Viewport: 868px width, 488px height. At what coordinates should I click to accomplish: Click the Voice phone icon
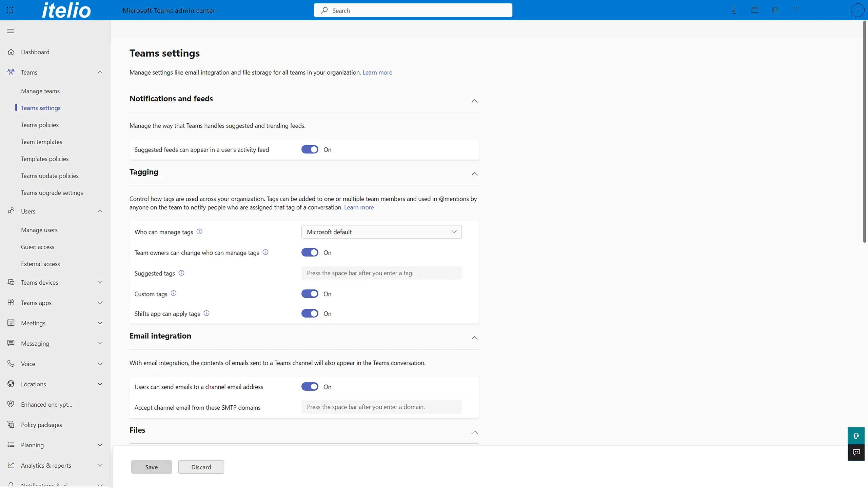coord(11,364)
